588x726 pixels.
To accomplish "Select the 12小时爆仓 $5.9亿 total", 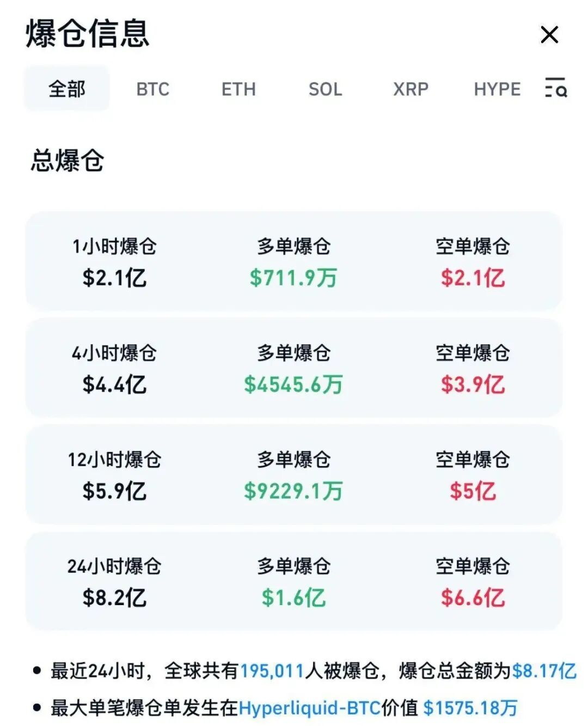I will click(114, 491).
